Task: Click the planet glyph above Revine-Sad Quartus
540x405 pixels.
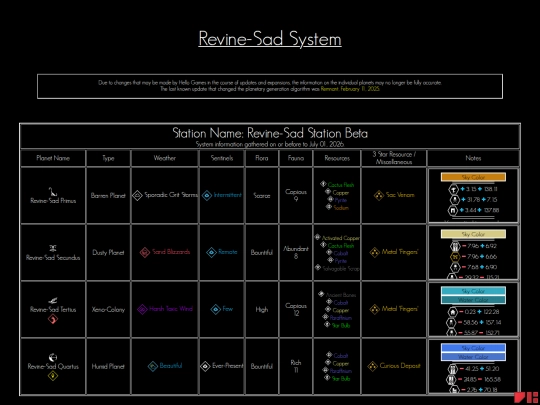Action: [53, 357]
